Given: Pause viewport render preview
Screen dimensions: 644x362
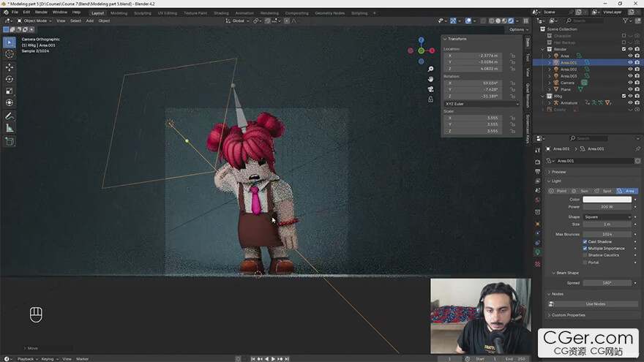Looking at the screenshot, I should tap(525, 21).
